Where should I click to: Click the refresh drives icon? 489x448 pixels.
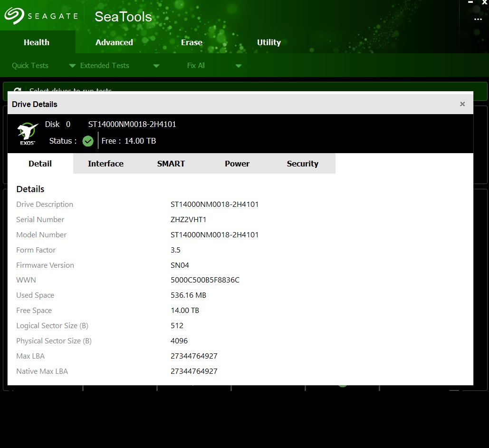[18, 90]
